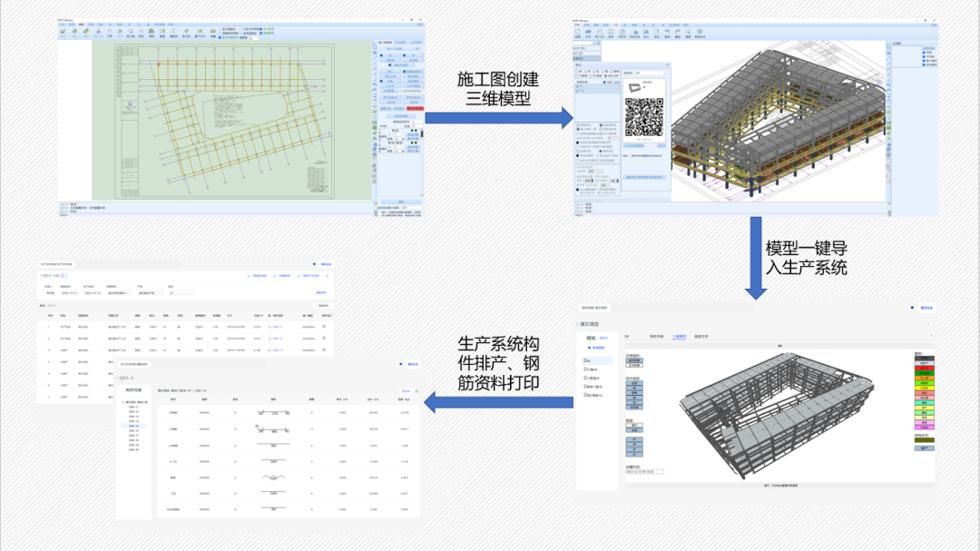Click the wide blue button below the QR code
This screenshot has height=551, width=980.
pos(643,178)
